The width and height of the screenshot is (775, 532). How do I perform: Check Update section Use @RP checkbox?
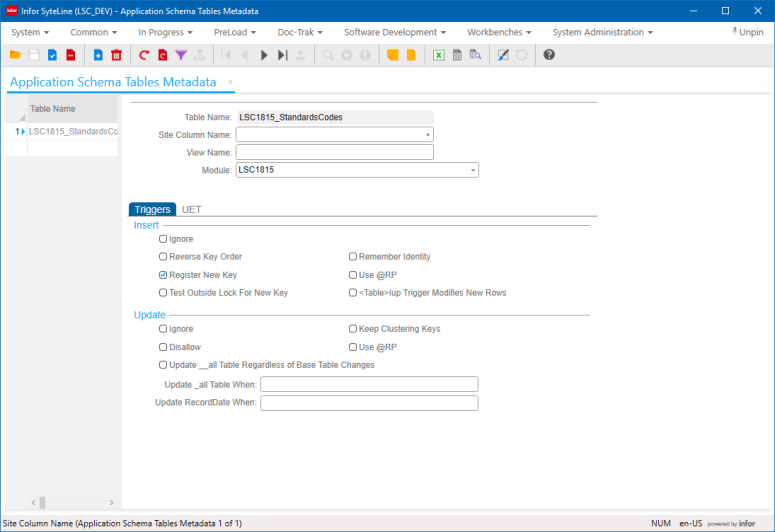coord(352,347)
